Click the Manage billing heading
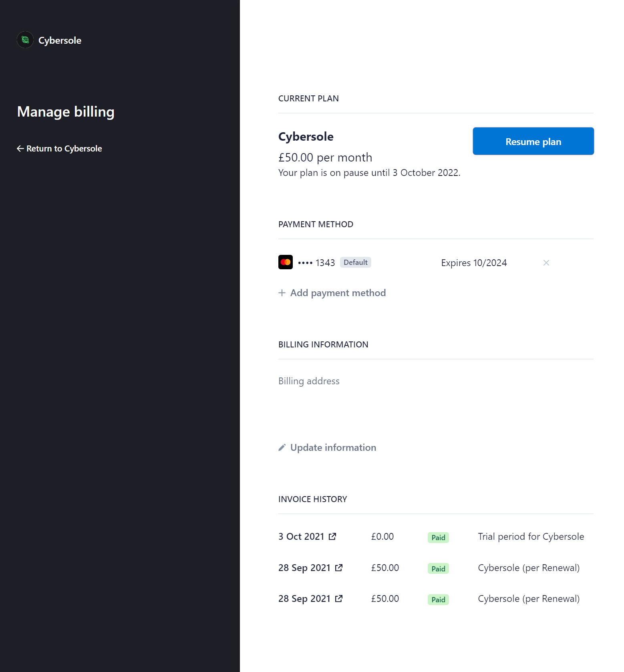624x672 pixels. [x=66, y=112]
